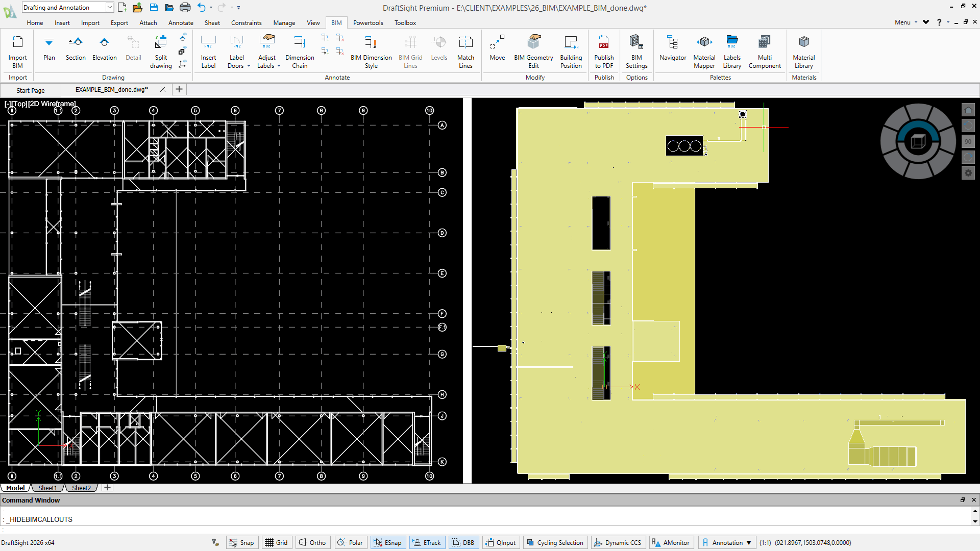Open the Powertools ribbon tab
Image resolution: width=980 pixels, height=551 pixels.
[368, 22]
